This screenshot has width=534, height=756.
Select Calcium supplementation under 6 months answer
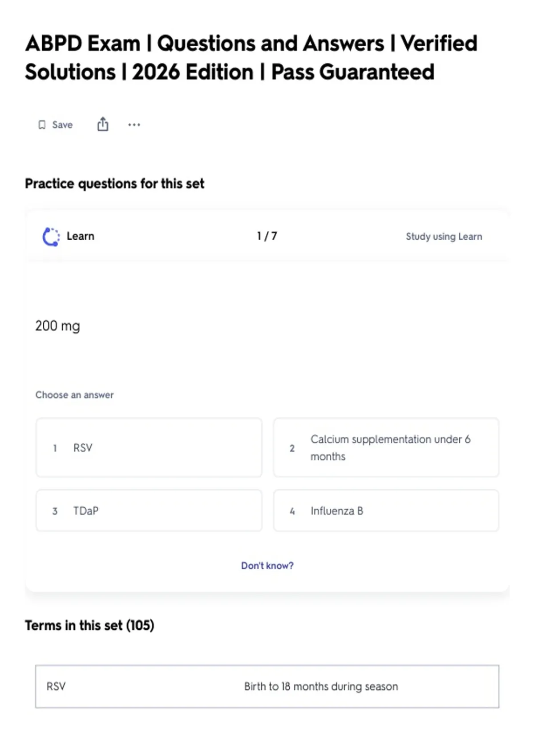tap(386, 447)
